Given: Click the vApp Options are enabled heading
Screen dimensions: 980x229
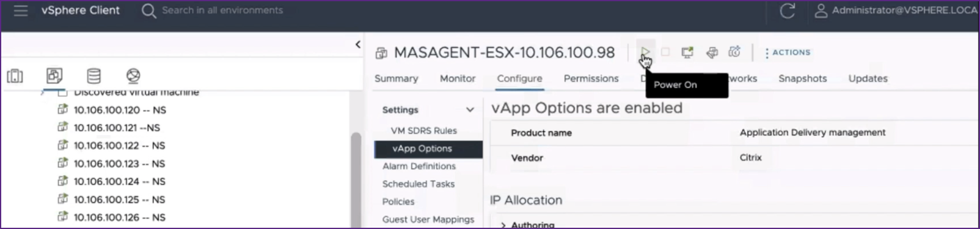Looking at the screenshot, I should click(x=587, y=108).
